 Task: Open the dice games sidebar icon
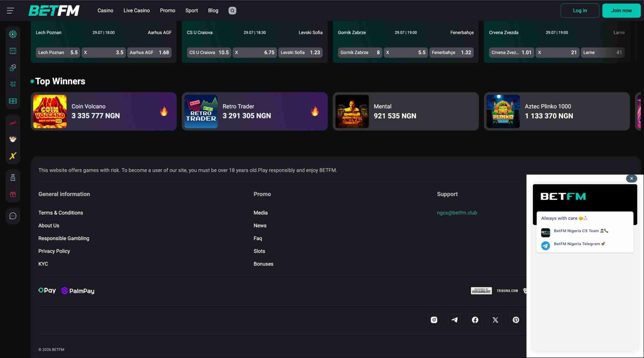(x=13, y=68)
